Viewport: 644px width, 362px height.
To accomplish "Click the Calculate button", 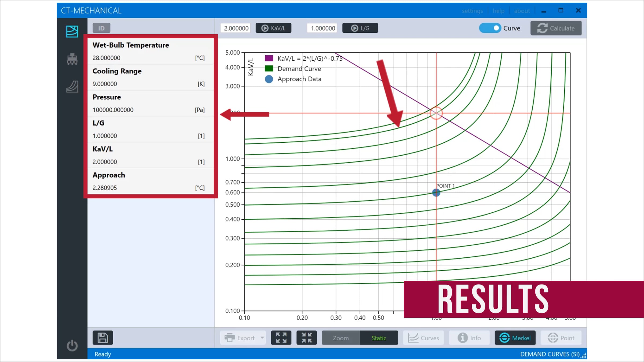I will click(x=556, y=28).
